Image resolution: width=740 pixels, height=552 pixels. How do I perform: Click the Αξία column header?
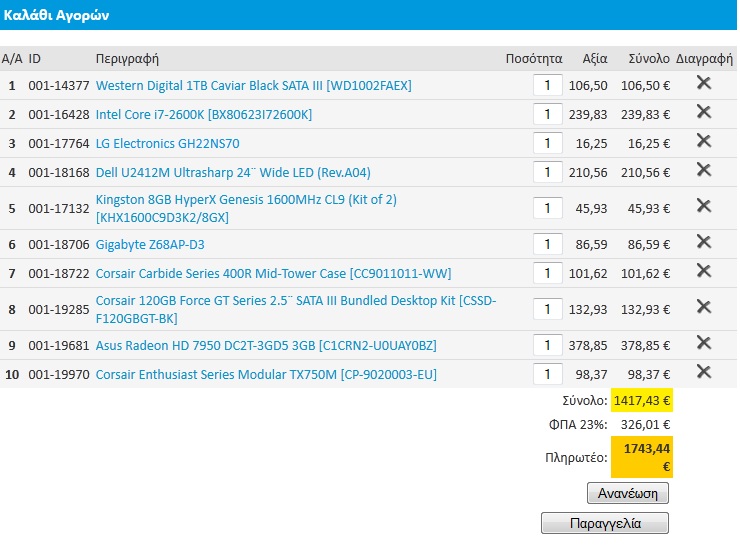click(595, 59)
